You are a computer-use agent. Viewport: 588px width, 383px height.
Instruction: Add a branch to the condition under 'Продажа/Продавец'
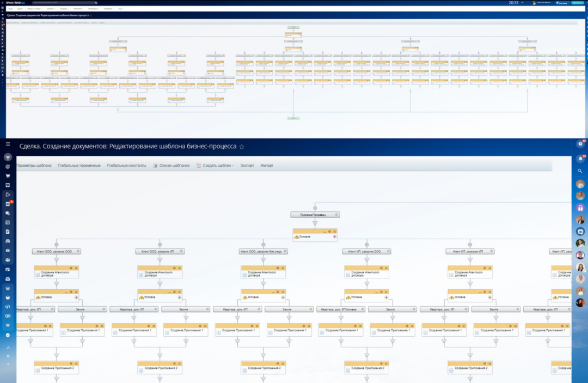[334, 237]
